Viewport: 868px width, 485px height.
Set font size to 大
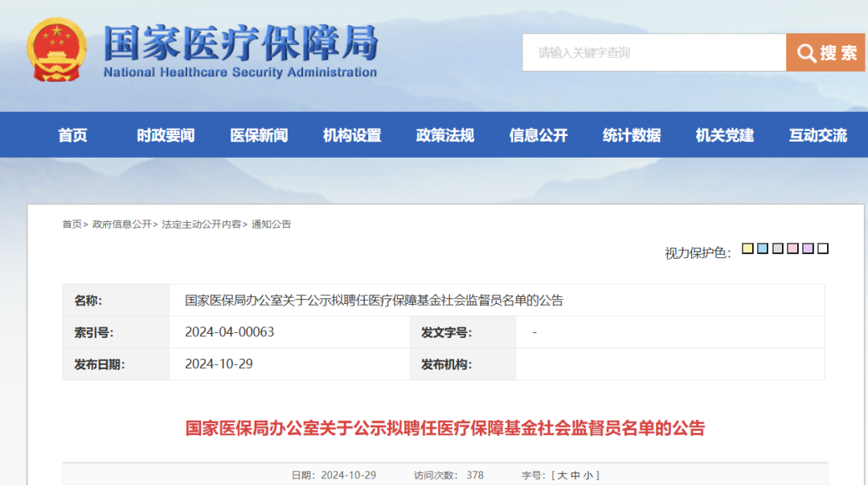pyautogui.click(x=562, y=475)
